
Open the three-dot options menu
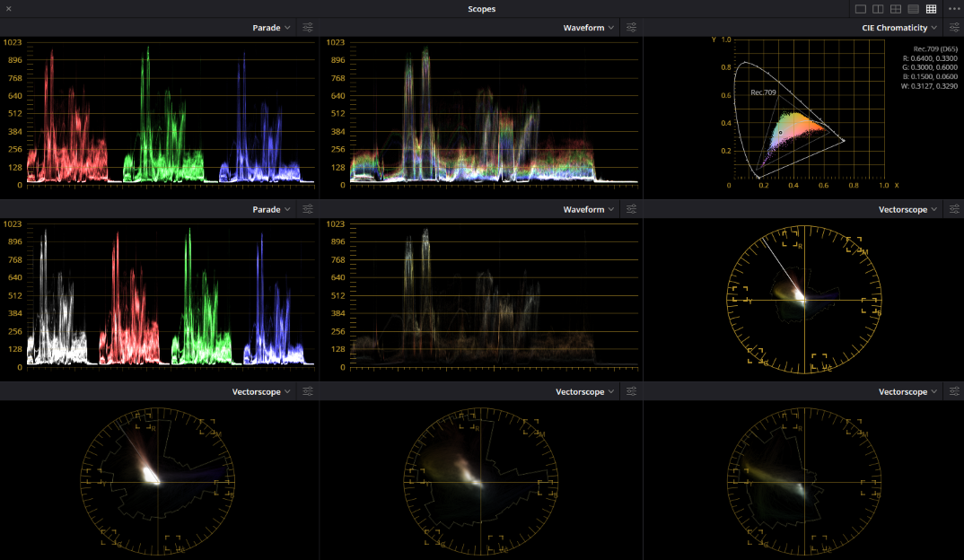coord(954,9)
